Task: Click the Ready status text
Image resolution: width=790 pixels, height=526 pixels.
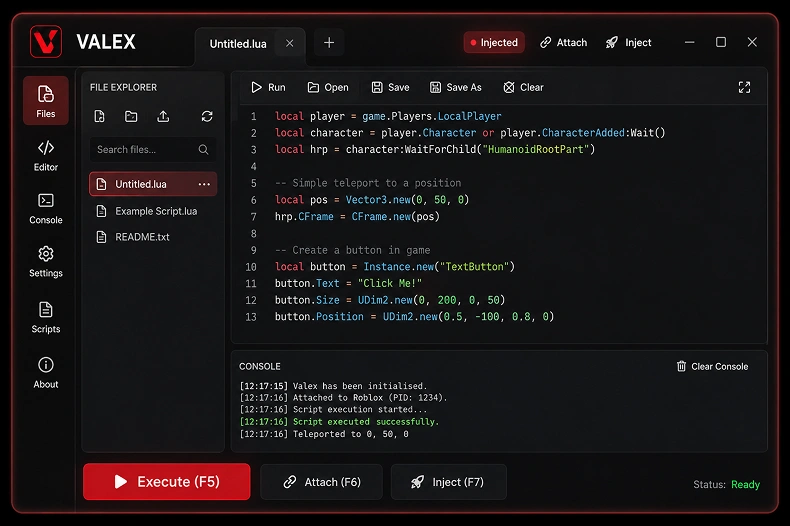Action: [x=745, y=485]
